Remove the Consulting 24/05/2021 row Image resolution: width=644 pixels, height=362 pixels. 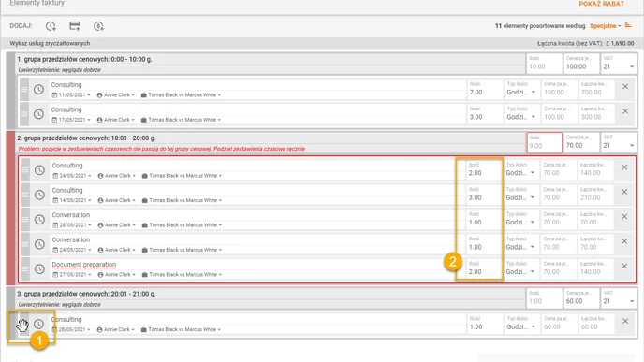(x=624, y=167)
